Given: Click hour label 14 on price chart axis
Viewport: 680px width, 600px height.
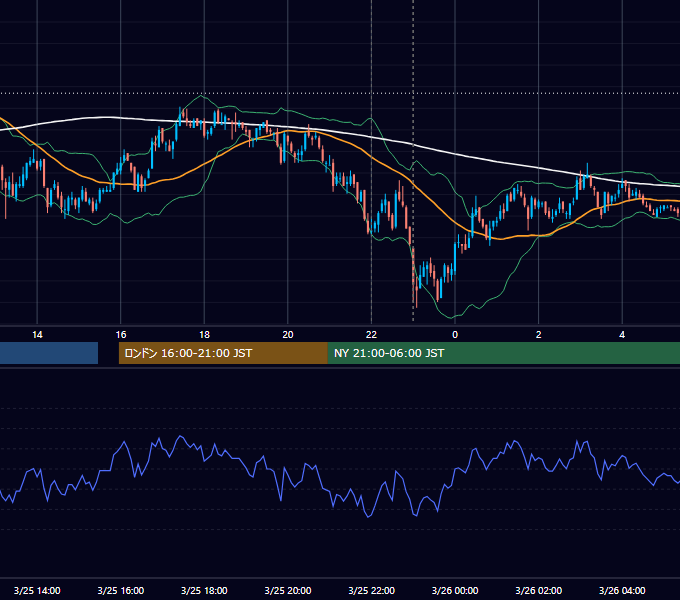Looking at the screenshot, I should 37,335.
